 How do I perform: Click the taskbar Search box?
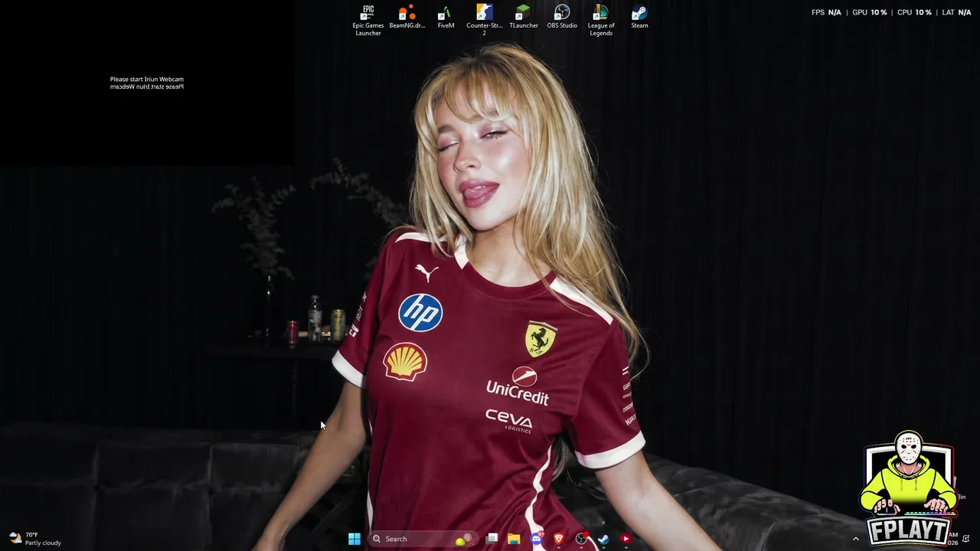tap(422, 539)
